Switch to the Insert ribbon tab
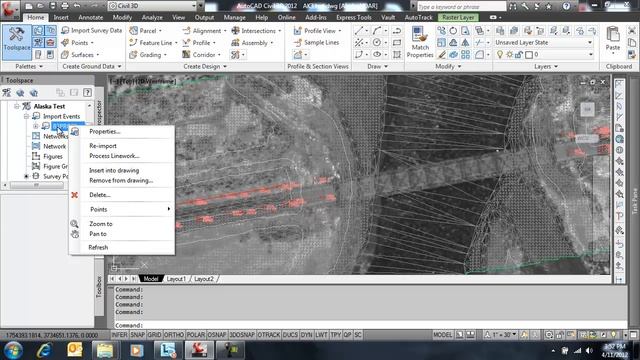The width and height of the screenshot is (640, 360). (x=61, y=18)
